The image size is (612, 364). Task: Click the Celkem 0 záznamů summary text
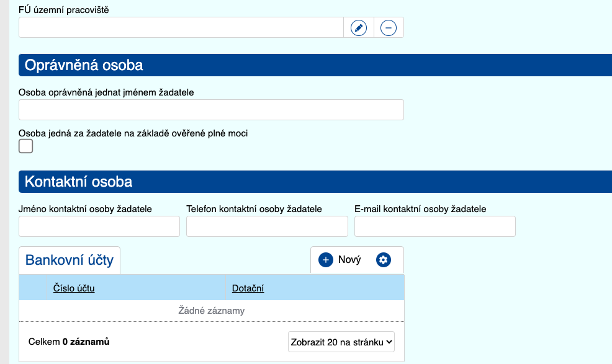69,342
